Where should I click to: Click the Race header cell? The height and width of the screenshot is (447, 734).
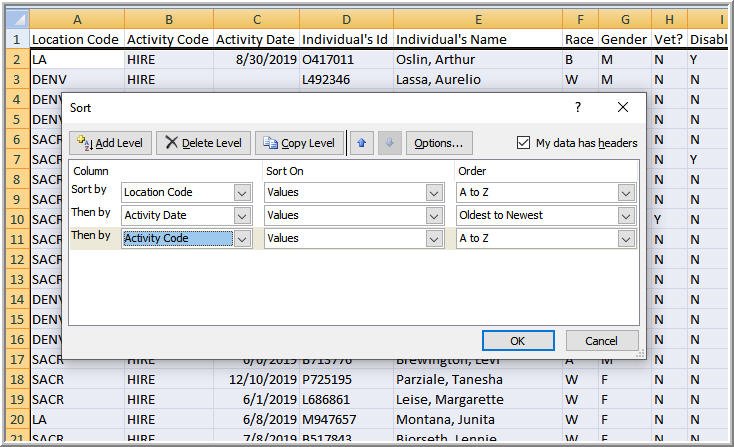coord(580,39)
